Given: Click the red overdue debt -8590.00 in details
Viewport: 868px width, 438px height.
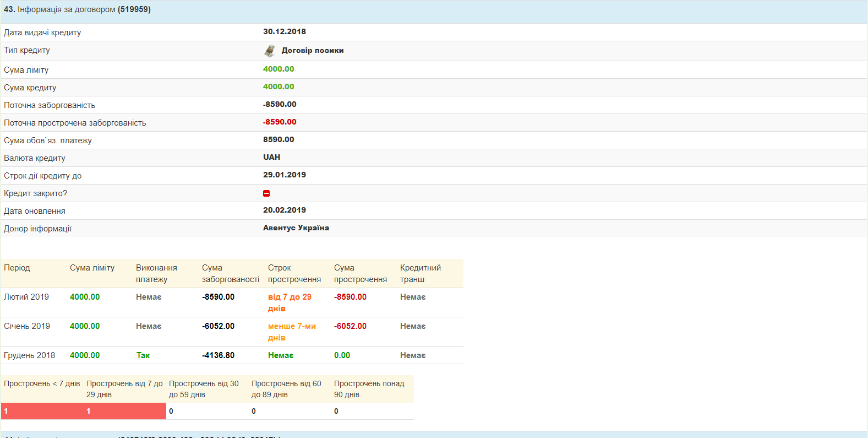Looking at the screenshot, I should coord(280,122).
